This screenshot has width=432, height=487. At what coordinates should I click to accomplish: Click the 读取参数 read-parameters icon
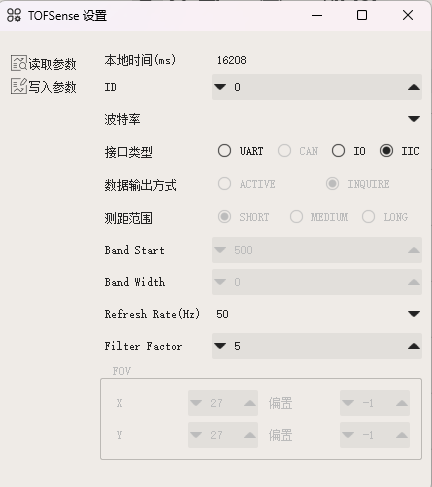click(x=19, y=63)
